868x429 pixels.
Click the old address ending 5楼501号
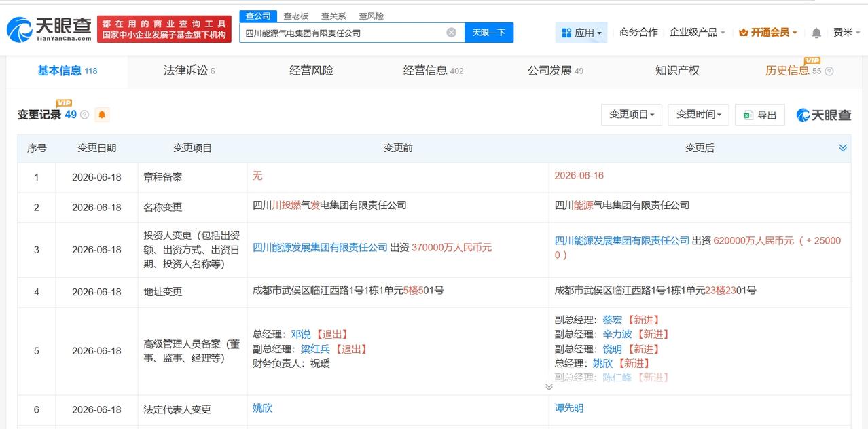click(348, 290)
